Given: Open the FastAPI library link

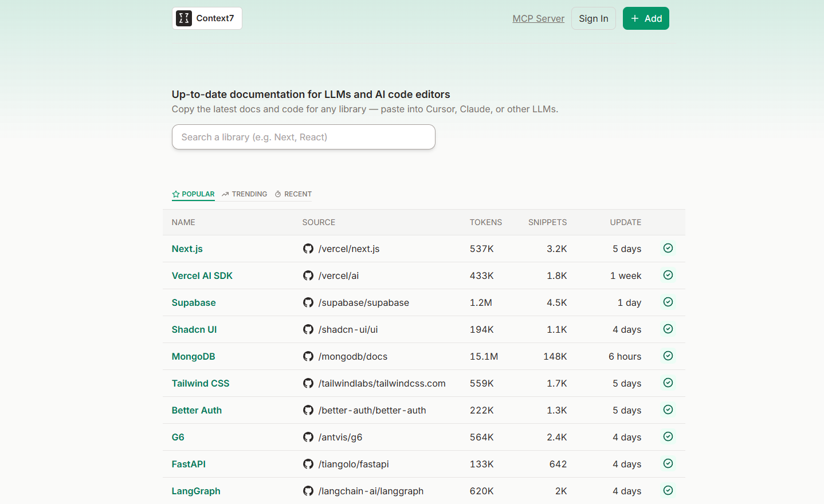Looking at the screenshot, I should point(189,464).
